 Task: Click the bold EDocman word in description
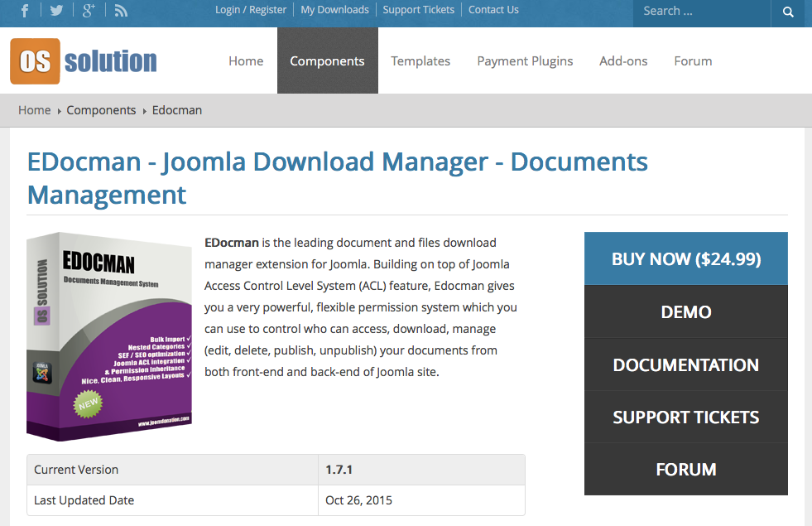(232, 243)
